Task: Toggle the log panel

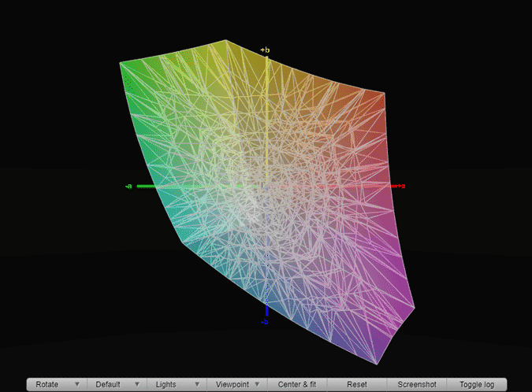Action: [x=477, y=384]
